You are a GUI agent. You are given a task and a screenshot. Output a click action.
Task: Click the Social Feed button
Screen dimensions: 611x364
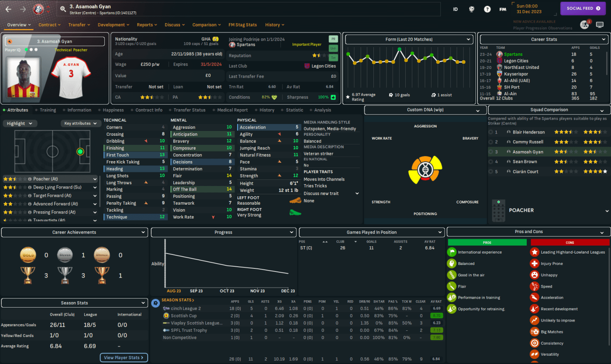click(583, 8)
